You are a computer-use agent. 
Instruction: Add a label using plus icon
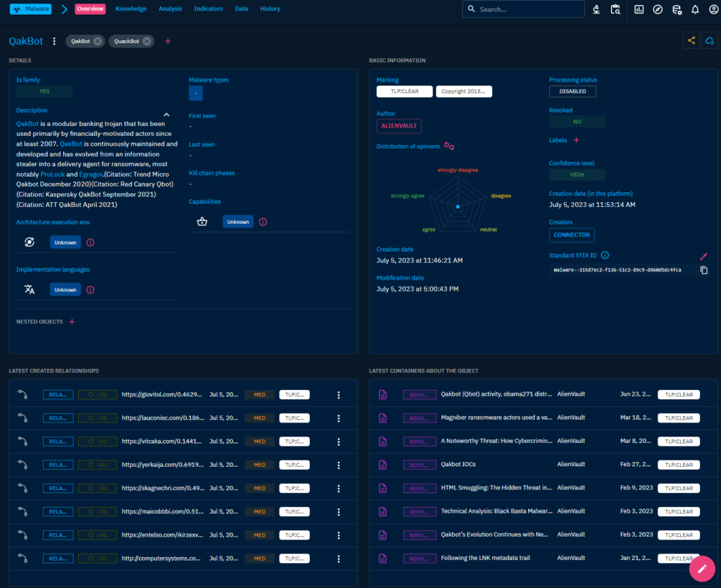click(x=576, y=140)
